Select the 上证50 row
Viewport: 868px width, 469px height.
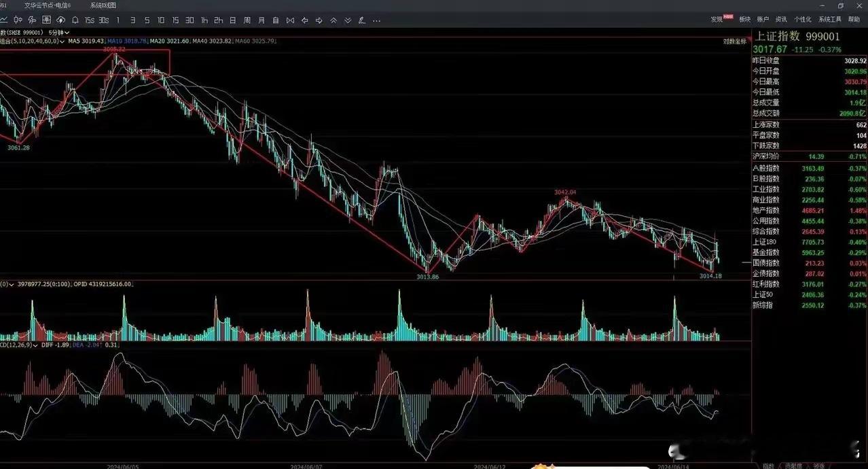coord(810,294)
